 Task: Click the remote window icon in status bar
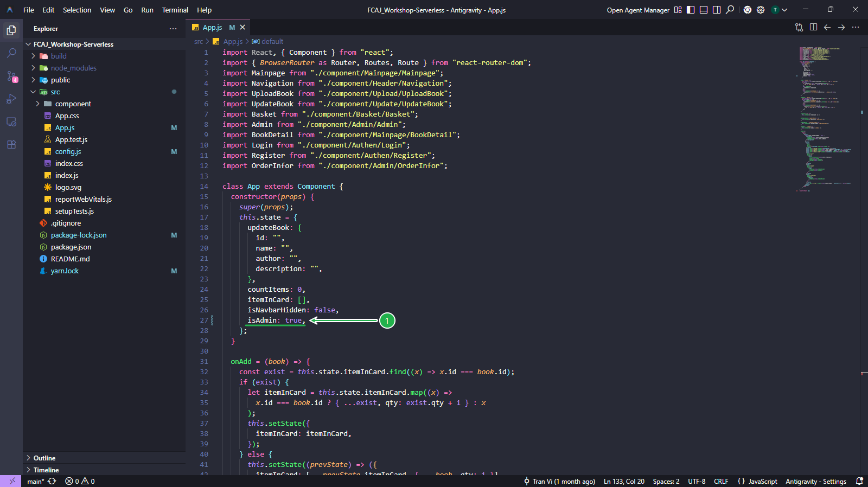[x=11, y=481]
